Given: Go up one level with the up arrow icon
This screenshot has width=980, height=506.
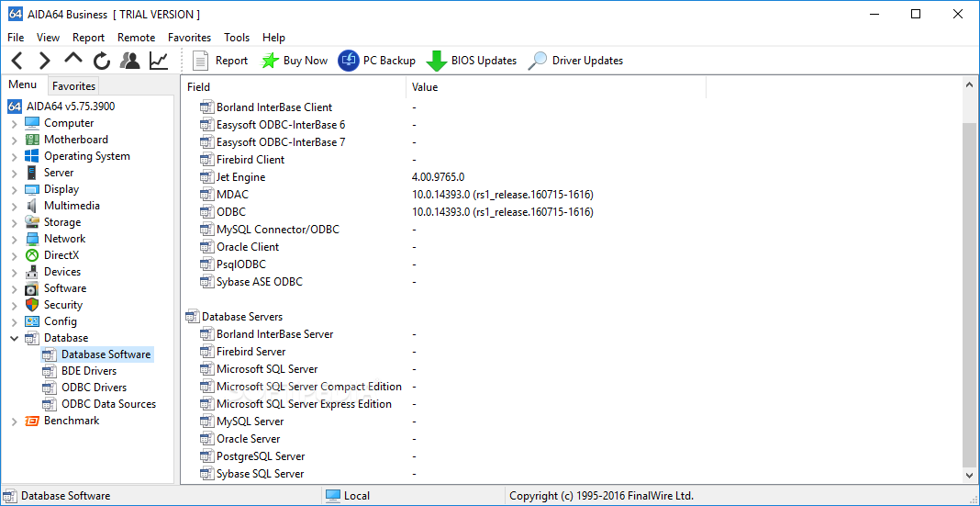Looking at the screenshot, I should coord(73,58).
